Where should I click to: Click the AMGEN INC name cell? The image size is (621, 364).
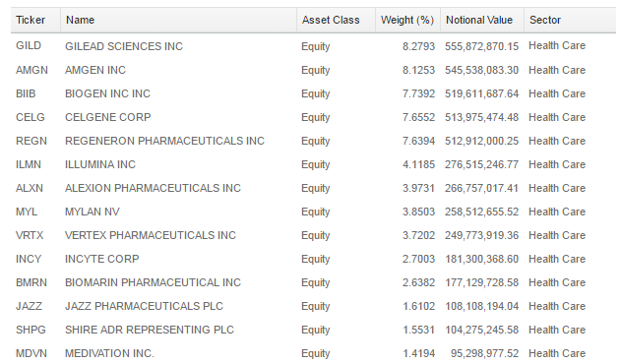95,70
